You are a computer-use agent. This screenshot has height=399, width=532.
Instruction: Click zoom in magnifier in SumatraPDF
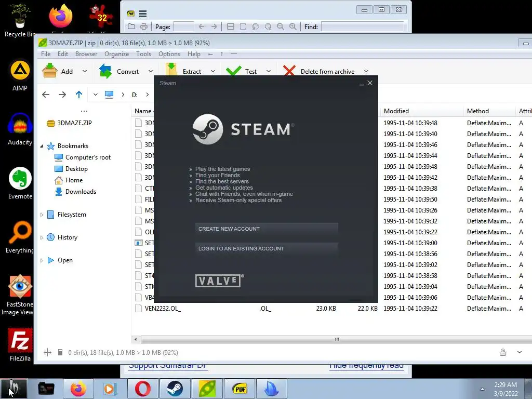tap(292, 26)
